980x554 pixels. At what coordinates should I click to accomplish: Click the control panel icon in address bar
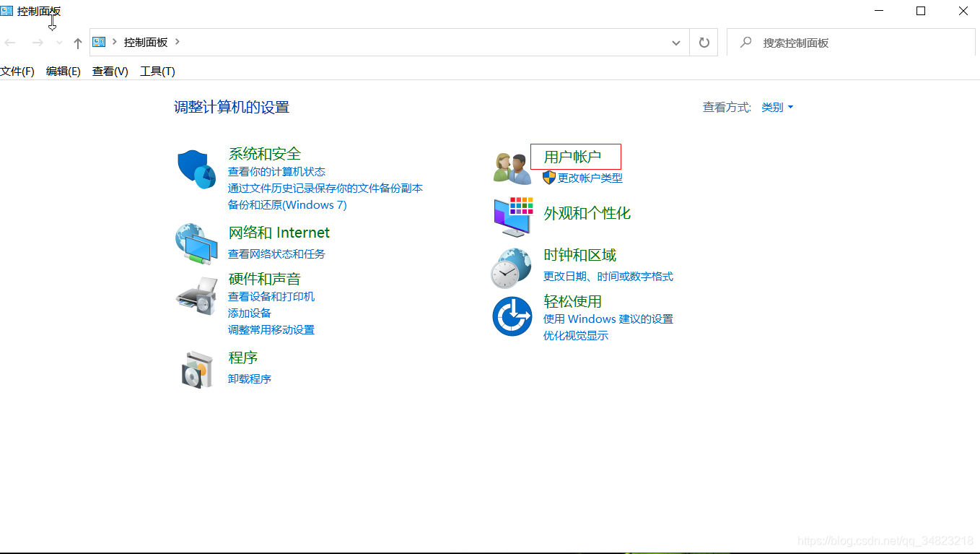point(100,42)
